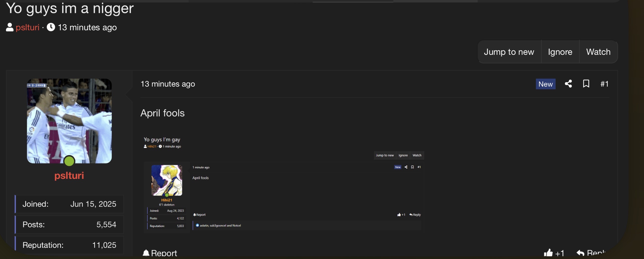644x259 pixels.
Task: Open pslturi's football avatar picture
Action: (69, 121)
